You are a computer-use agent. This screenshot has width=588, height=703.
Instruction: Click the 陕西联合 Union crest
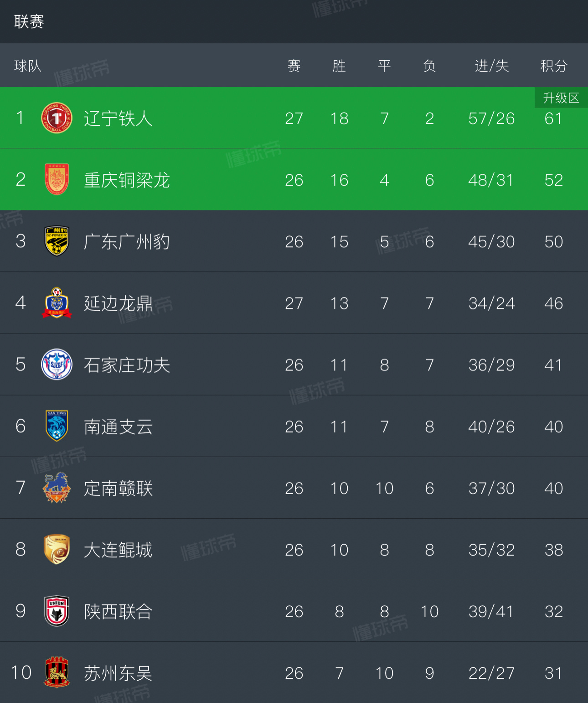(57, 611)
